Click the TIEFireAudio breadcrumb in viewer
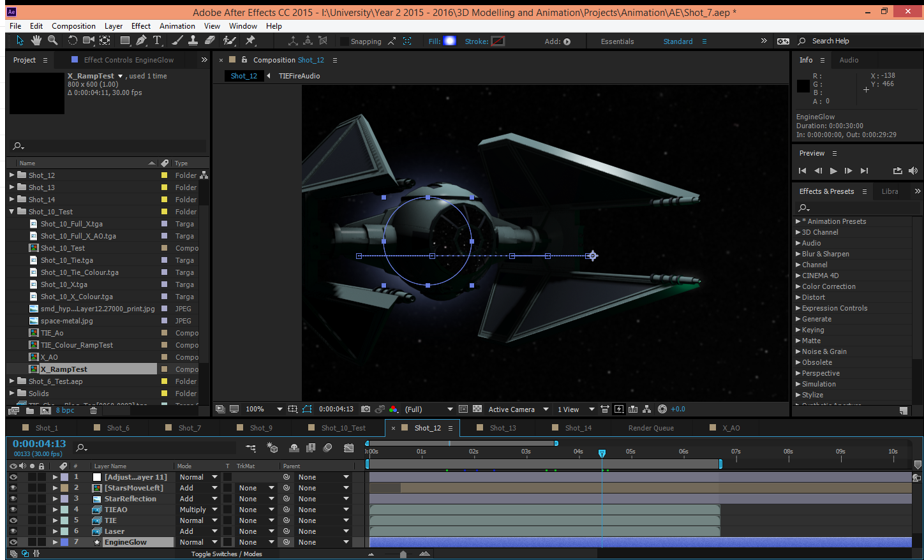Image resolution: width=924 pixels, height=560 pixels. click(299, 76)
